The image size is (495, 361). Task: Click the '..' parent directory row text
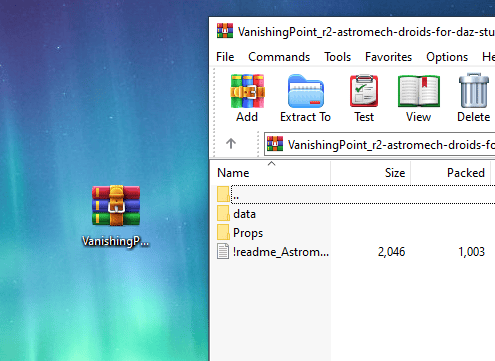[x=236, y=197]
